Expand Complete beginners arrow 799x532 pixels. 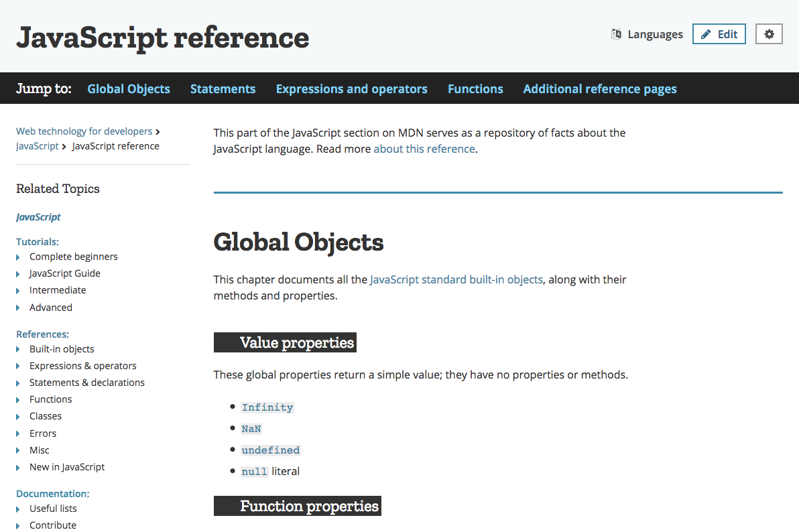click(x=18, y=257)
